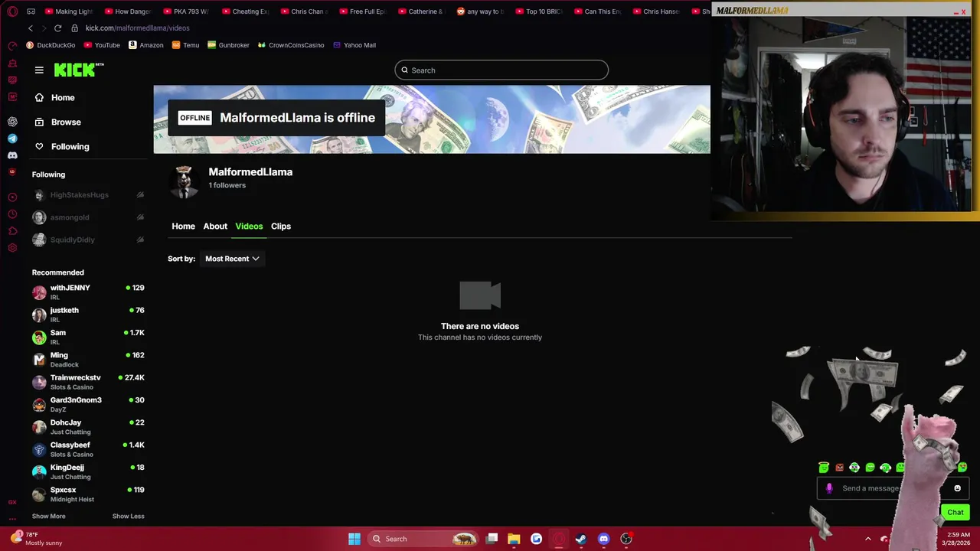Open the emoji picker in chat box

[957, 488]
